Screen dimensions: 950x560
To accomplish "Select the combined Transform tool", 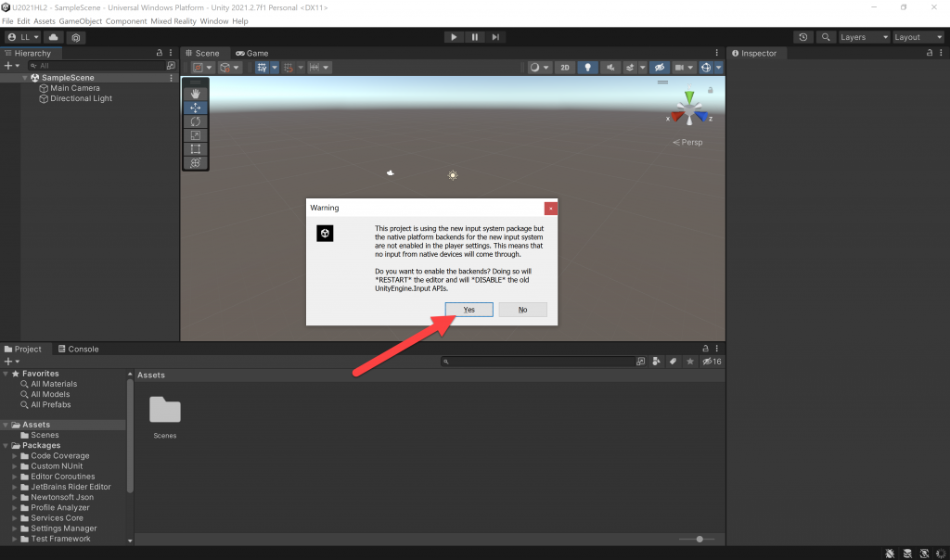I will pos(195,163).
